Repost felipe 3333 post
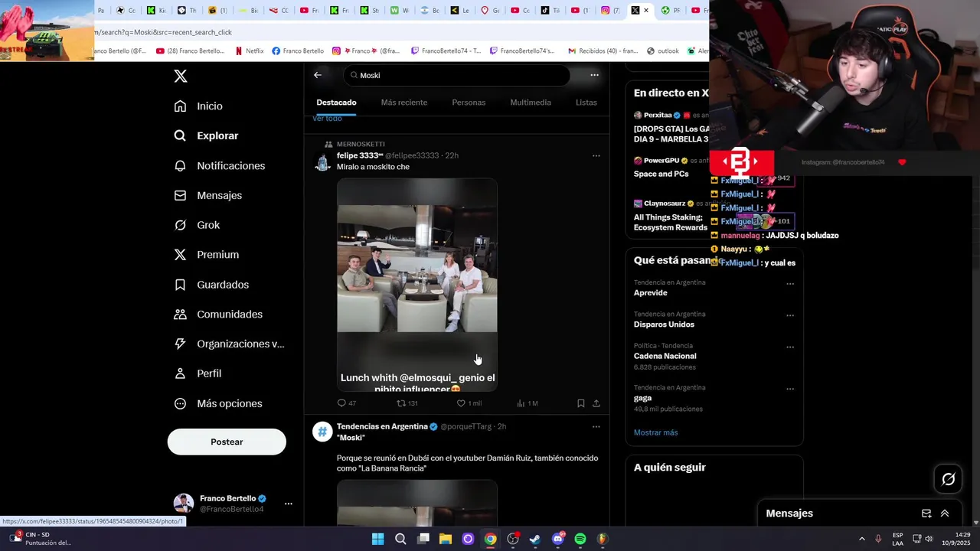This screenshot has height=551, width=980. pyautogui.click(x=407, y=403)
